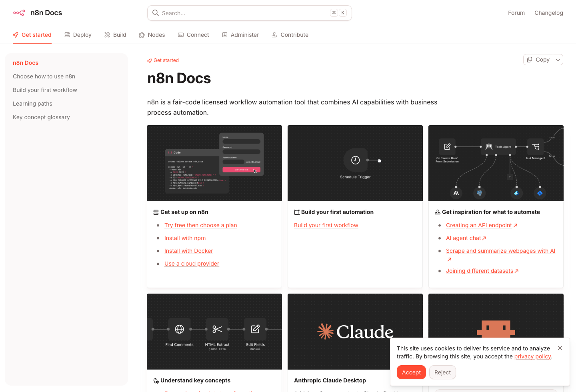
Task: Click the Copy page button
Action: point(538,60)
